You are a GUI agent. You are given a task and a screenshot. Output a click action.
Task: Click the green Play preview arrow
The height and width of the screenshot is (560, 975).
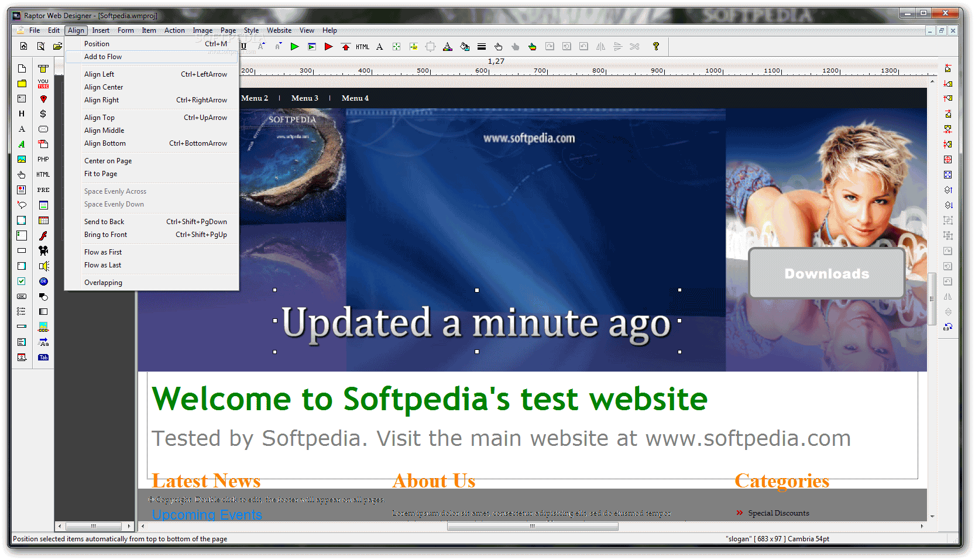294,46
